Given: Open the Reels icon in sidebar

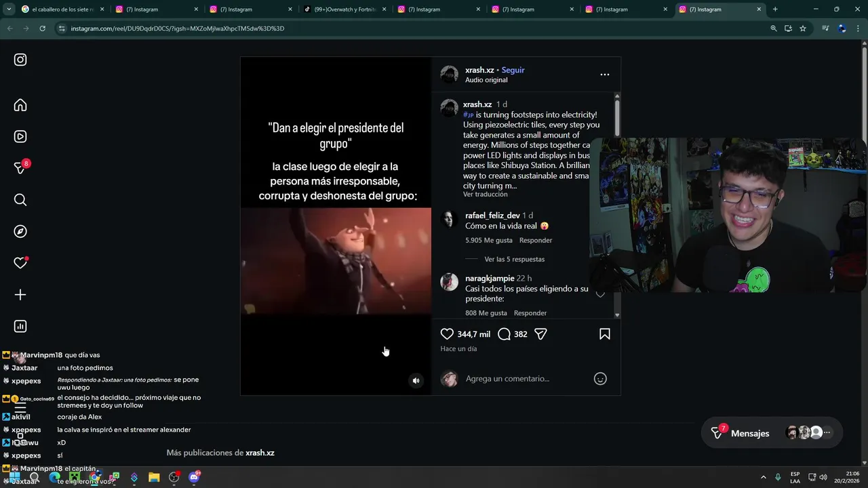Looking at the screenshot, I should click(20, 136).
